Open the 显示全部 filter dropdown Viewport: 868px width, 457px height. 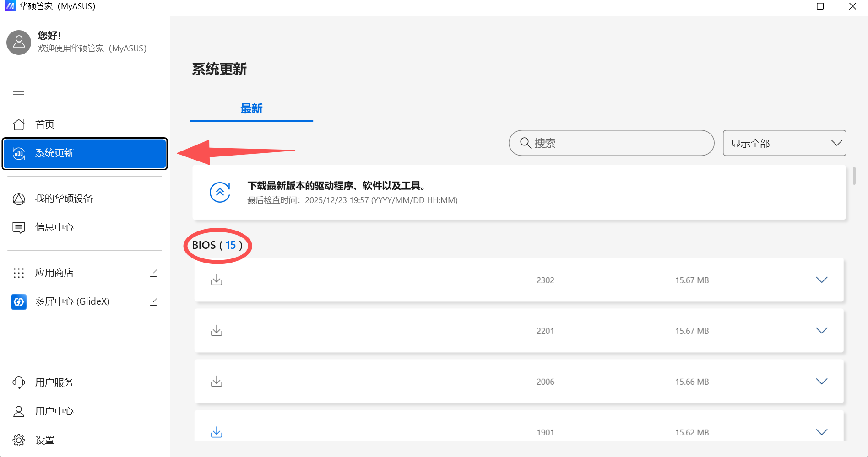[x=784, y=143]
